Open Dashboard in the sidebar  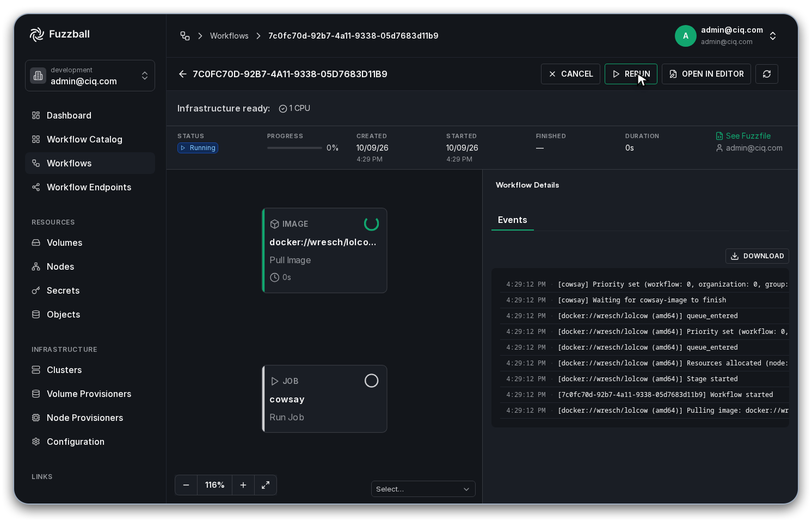(x=90, y=115)
